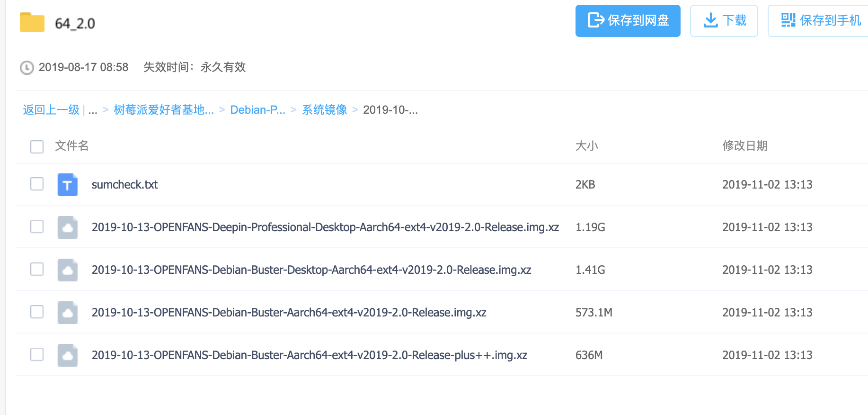Click the Deepin-Professional-Desktop image file icon

coord(68,227)
